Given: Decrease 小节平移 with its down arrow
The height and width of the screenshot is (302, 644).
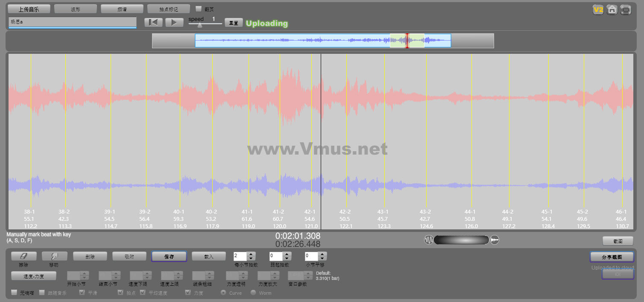Looking at the screenshot, I should 322,258.
